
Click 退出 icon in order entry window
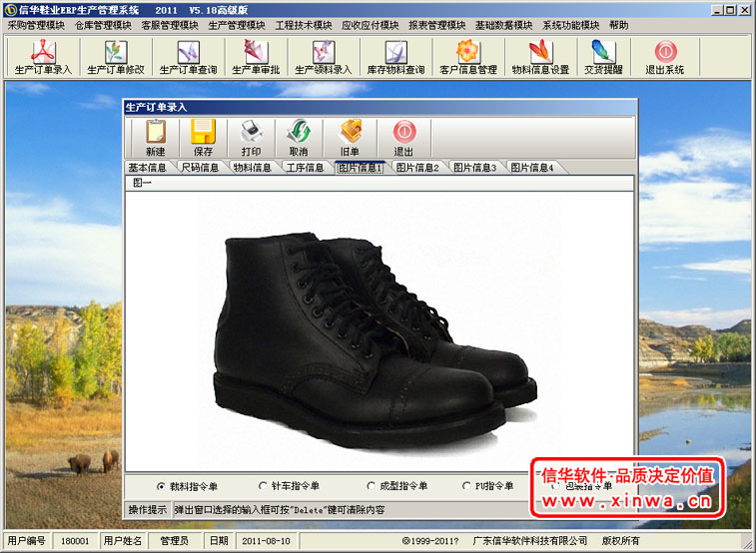(404, 138)
